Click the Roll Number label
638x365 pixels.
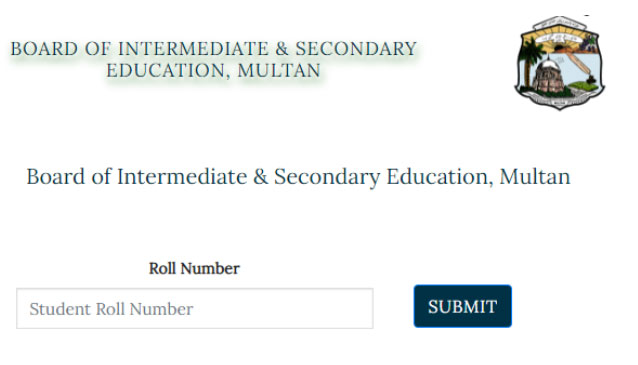click(x=194, y=269)
